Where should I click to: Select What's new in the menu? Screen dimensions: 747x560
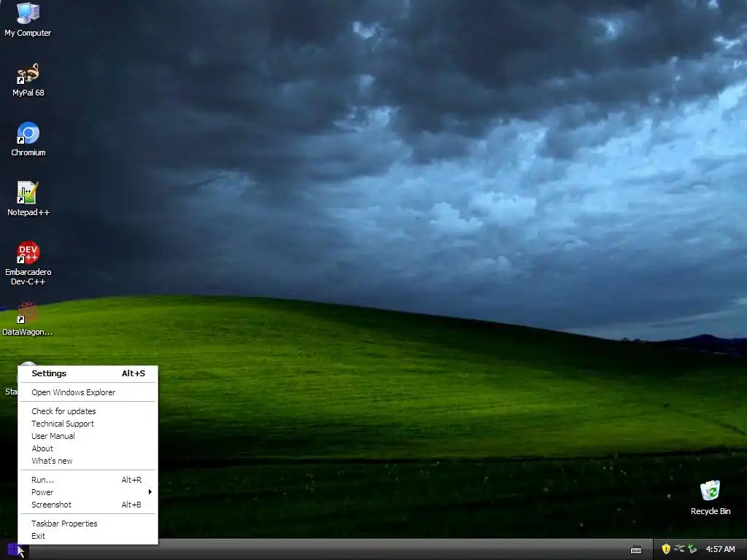tap(88, 461)
